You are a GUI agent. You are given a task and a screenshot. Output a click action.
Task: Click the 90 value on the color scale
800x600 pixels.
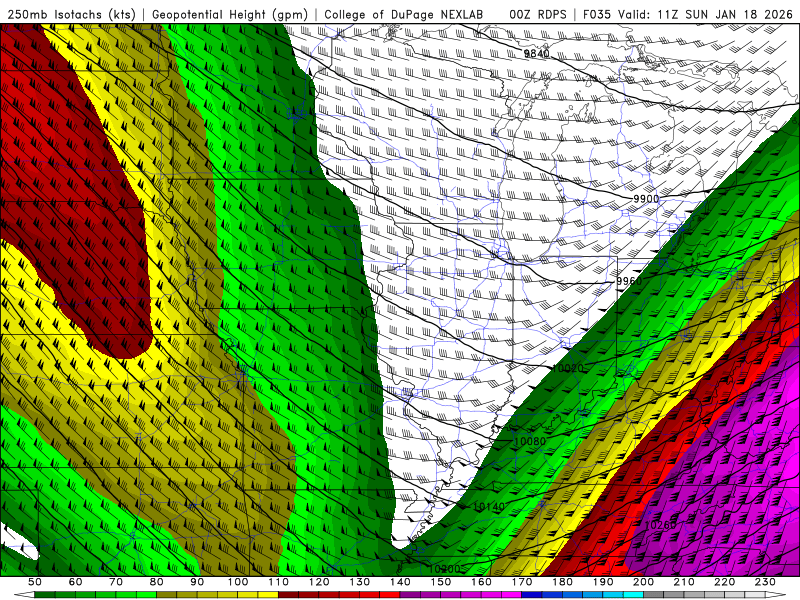tap(197, 582)
